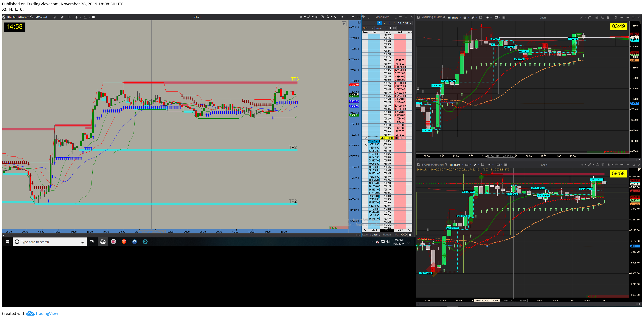
Task: Click the Ask column header
Action: 400,32
